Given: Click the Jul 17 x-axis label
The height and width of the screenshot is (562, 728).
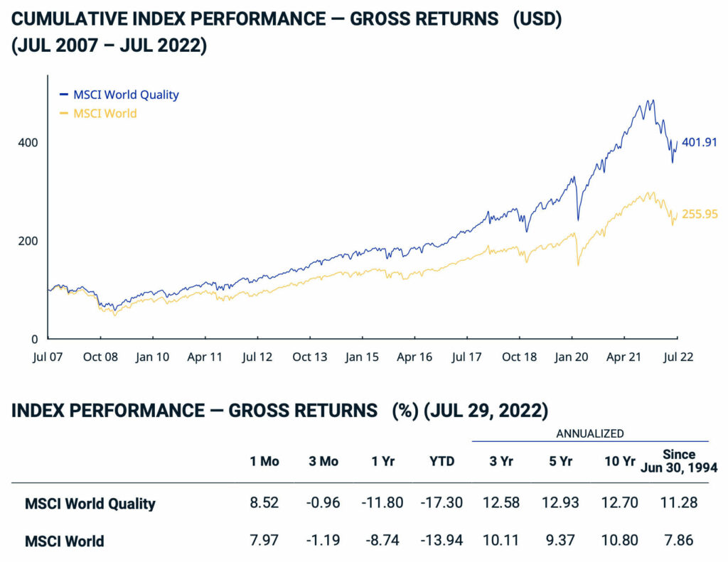Looking at the screenshot, I should tap(466, 357).
